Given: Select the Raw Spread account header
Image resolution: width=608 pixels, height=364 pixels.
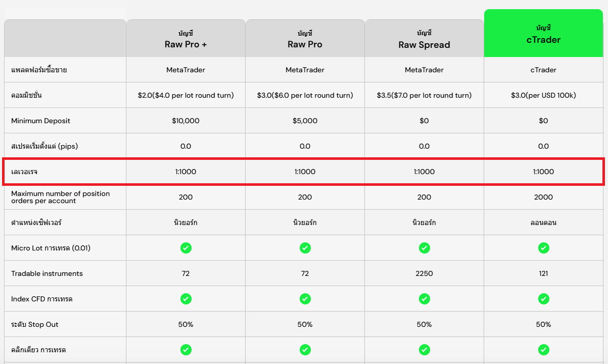Looking at the screenshot, I should pos(424,39).
